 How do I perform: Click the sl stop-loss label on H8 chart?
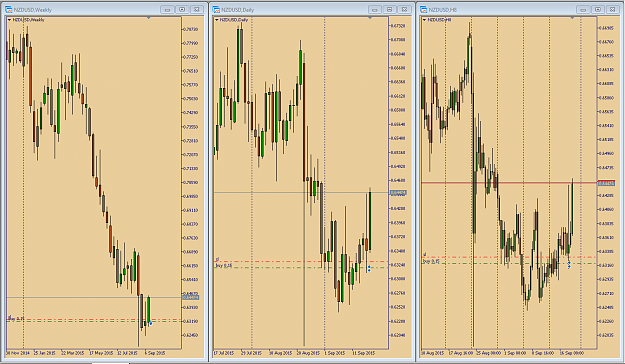point(425,254)
